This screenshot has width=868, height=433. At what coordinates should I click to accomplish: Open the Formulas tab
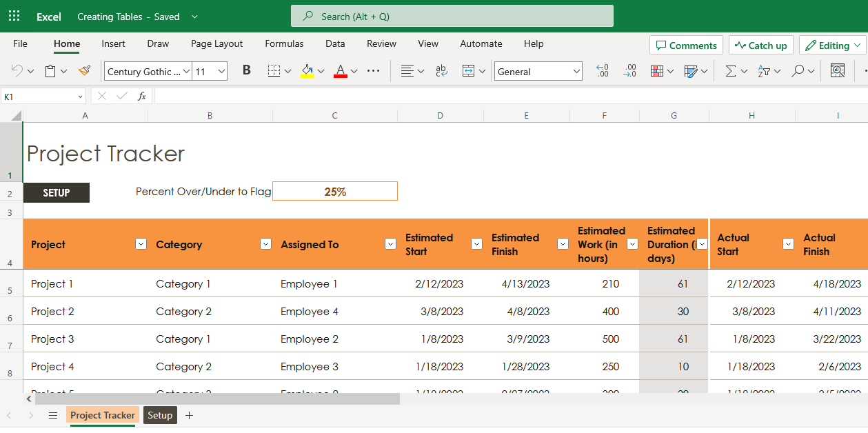pyautogui.click(x=284, y=43)
